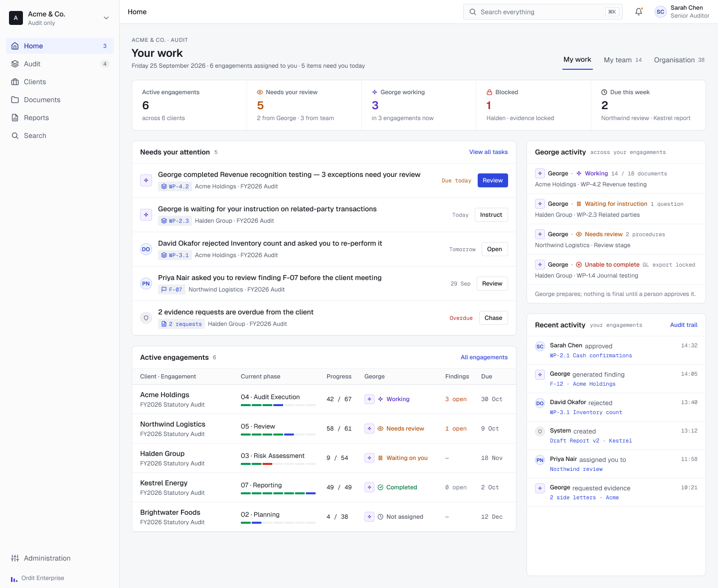The image size is (718, 588).
Task: Click the WP-4.2 workpaper tag
Action: [x=175, y=186]
